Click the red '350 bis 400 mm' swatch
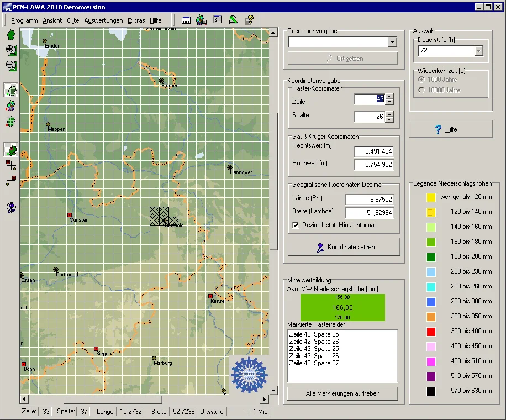Screen dimensions: 506x420 (431, 332)
